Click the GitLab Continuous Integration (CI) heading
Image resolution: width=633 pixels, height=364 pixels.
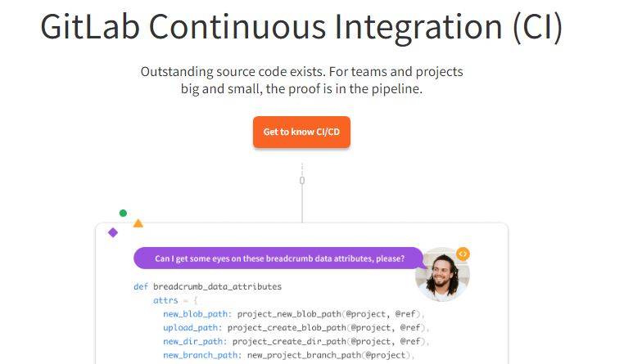pos(301,28)
